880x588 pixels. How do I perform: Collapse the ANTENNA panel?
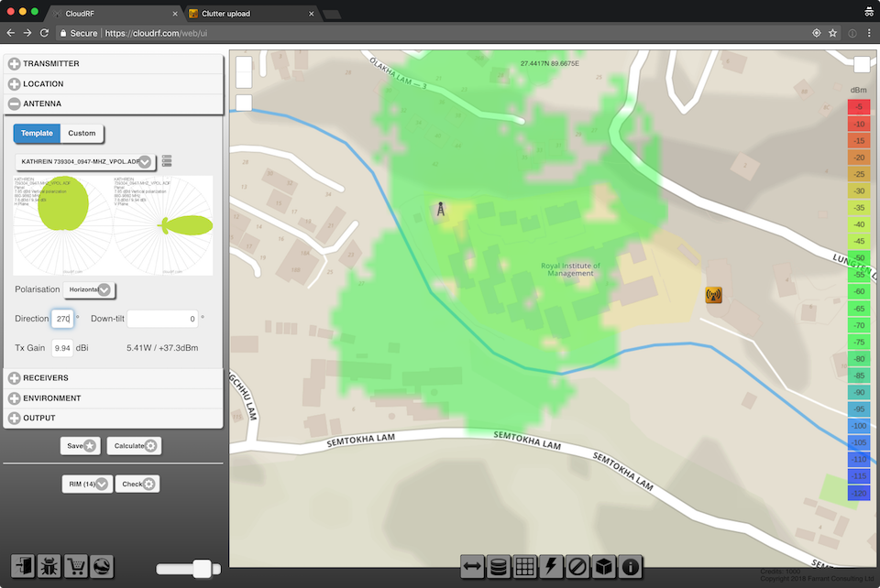tap(13, 103)
